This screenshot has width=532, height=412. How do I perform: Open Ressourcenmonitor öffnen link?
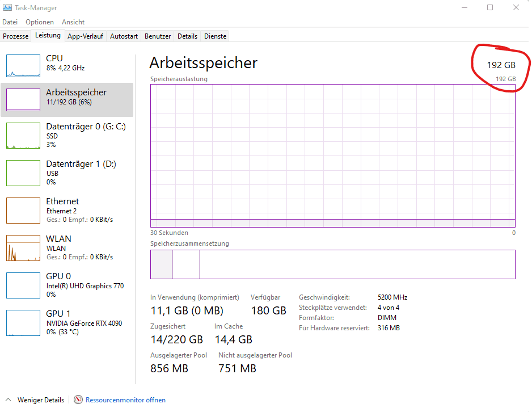click(x=125, y=400)
